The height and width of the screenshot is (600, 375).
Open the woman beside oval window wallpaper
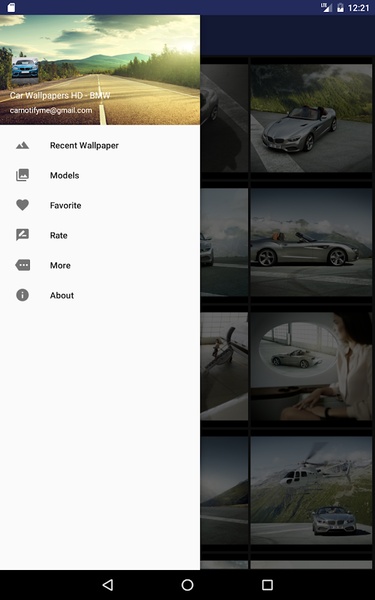311,366
